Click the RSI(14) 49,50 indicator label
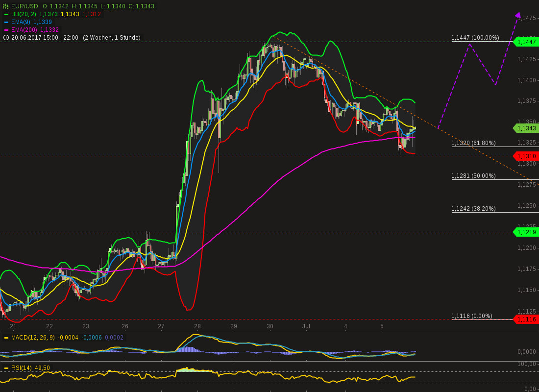 30,368
